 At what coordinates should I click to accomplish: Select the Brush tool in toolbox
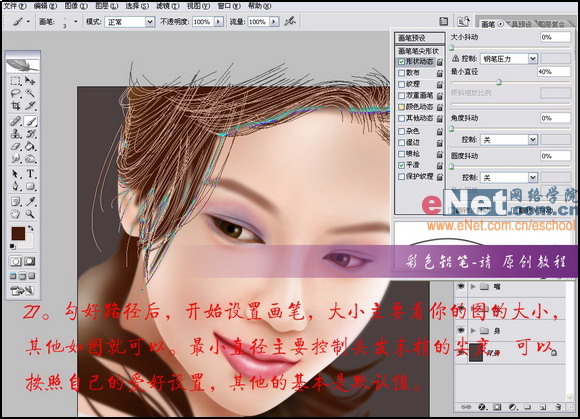click(30, 121)
